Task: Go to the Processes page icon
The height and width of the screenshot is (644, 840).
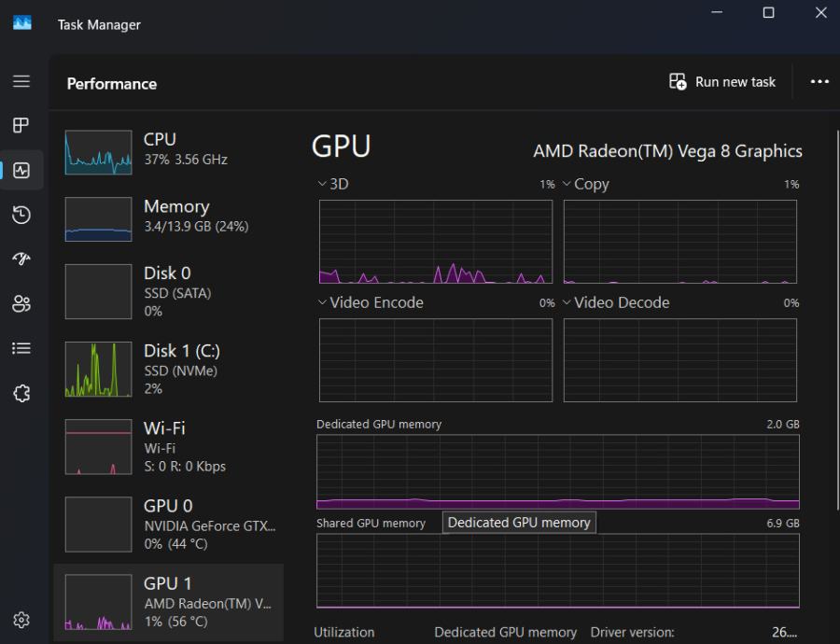Action: (x=21, y=125)
